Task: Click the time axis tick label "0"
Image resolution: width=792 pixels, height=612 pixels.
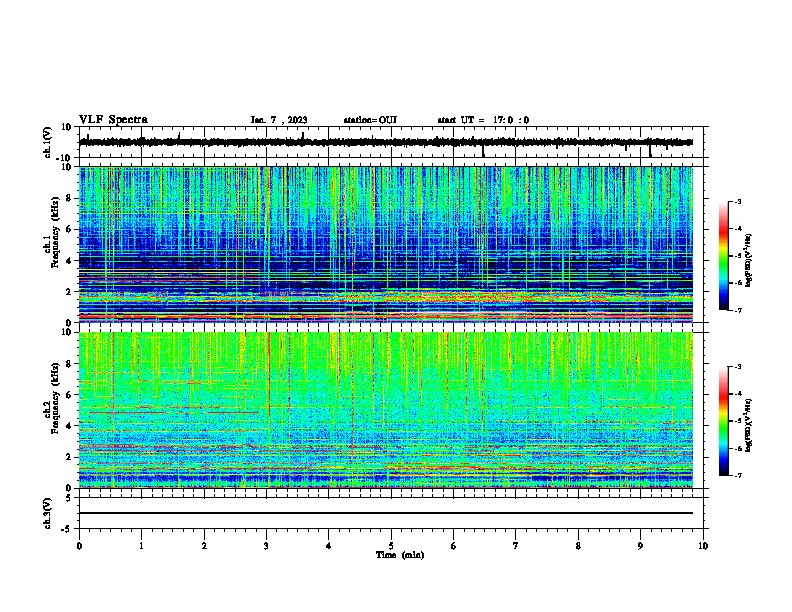Action: [x=79, y=546]
